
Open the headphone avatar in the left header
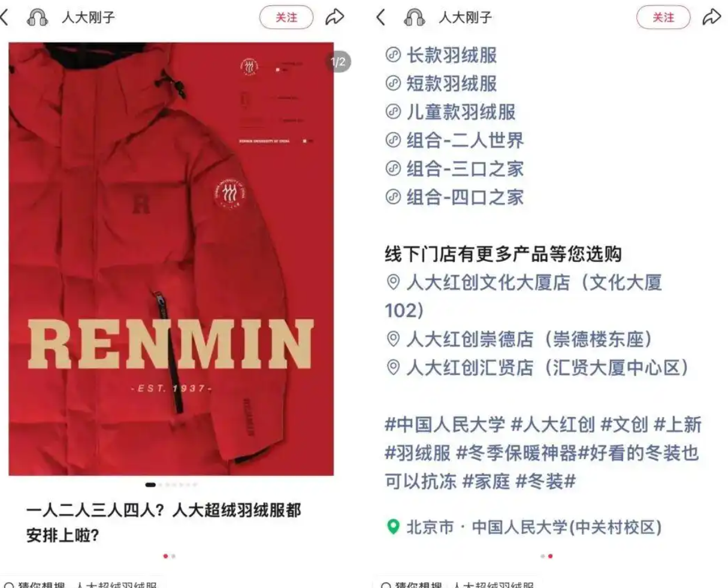(37, 17)
